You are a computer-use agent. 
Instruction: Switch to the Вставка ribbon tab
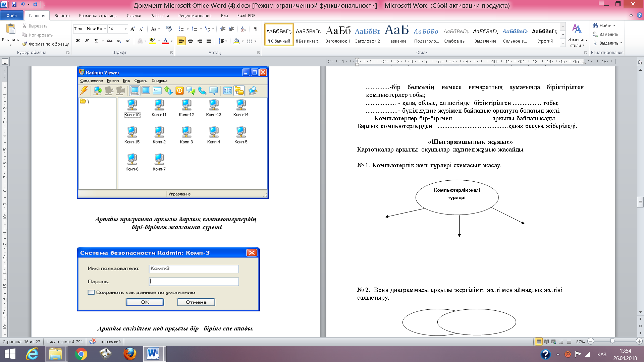62,15
